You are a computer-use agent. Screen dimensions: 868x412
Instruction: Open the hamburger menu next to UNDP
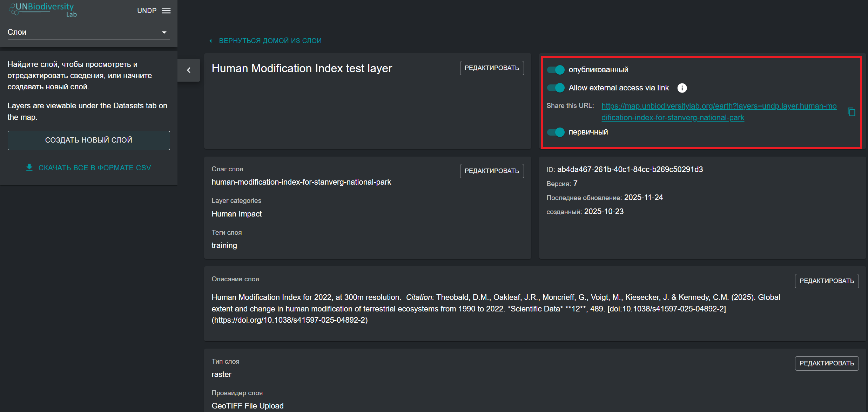[x=166, y=11]
